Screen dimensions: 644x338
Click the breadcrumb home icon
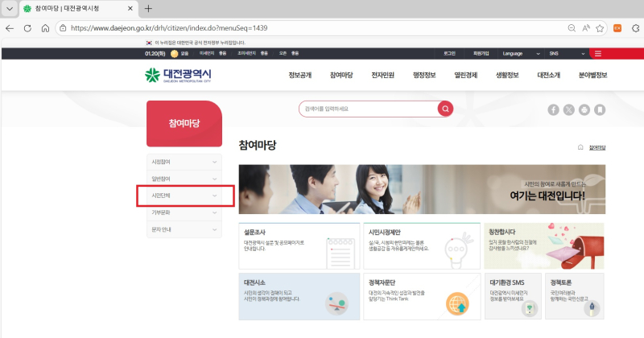(x=581, y=148)
